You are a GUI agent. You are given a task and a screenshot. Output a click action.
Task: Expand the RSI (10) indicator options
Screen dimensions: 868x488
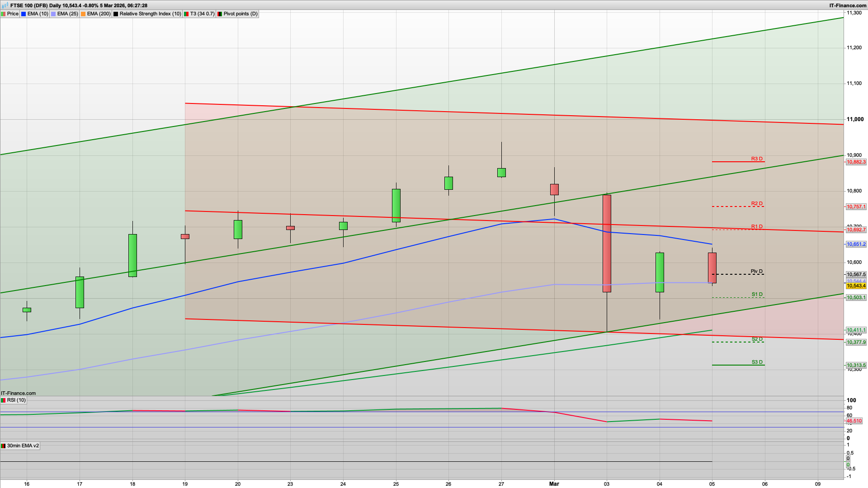tap(17, 400)
